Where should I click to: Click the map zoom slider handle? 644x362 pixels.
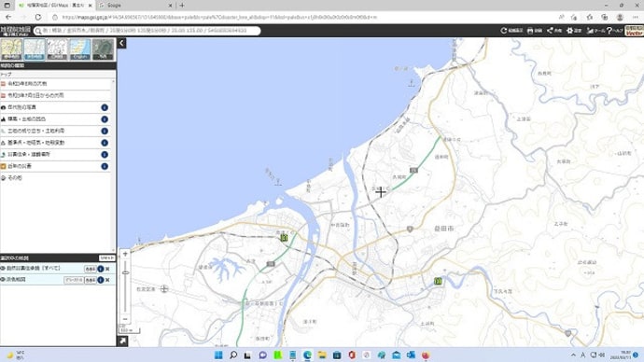pos(125,272)
